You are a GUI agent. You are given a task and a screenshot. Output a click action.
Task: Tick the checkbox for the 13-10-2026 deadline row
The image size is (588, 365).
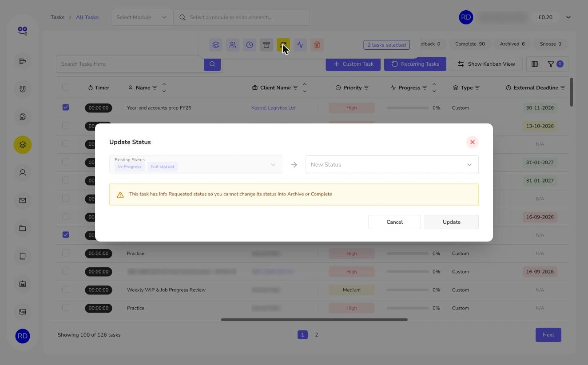click(x=66, y=126)
